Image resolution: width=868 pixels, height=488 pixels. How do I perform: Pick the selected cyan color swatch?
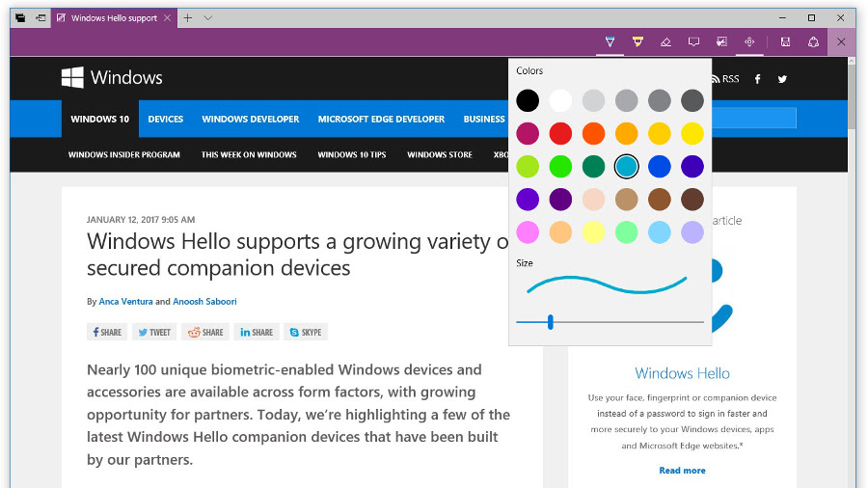coord(626,167)
